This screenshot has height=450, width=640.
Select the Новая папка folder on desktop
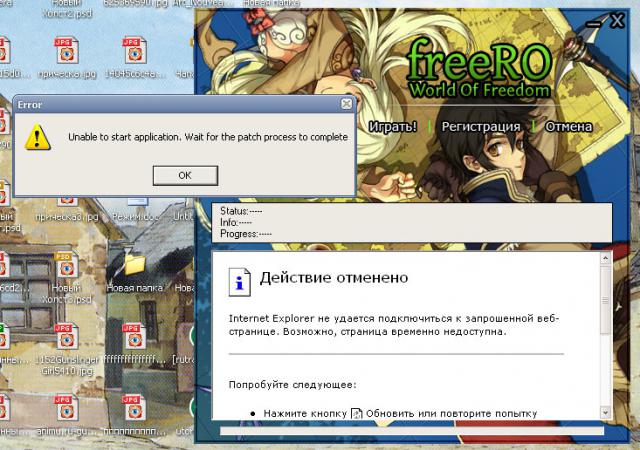(x=134, y=274)
